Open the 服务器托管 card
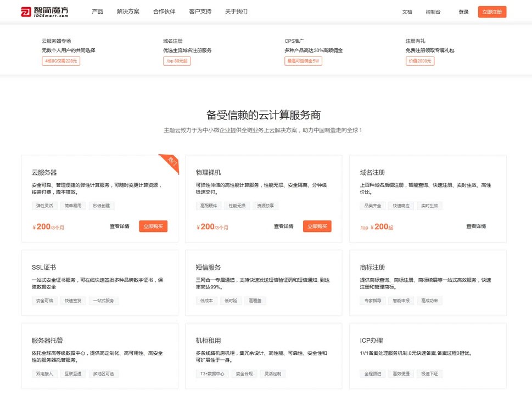The image size is (532, 402). tap(100, 356)
